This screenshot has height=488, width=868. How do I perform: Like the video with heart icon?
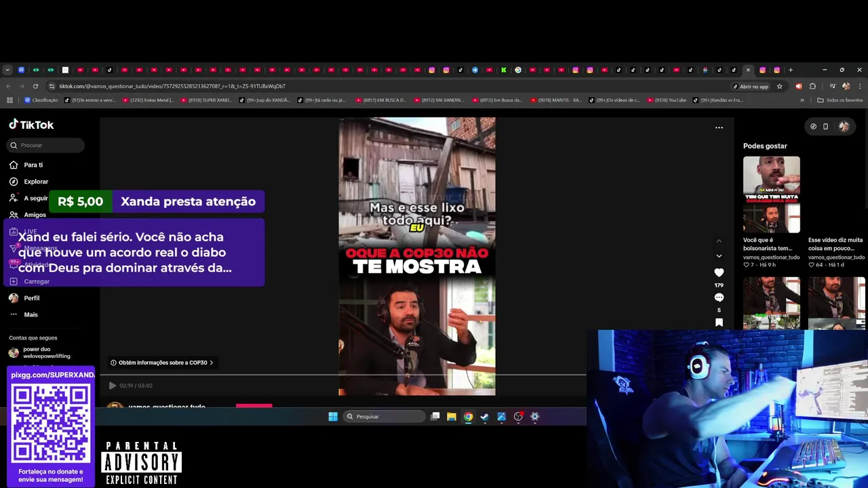coord(719,272)
